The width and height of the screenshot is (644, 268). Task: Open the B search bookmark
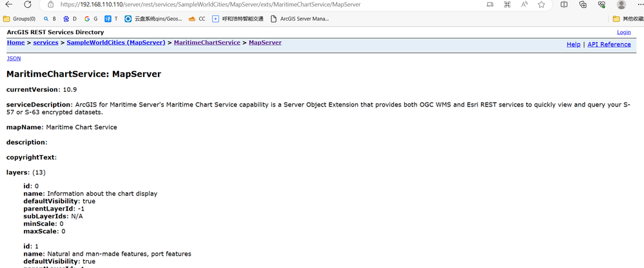click(50, 19)
